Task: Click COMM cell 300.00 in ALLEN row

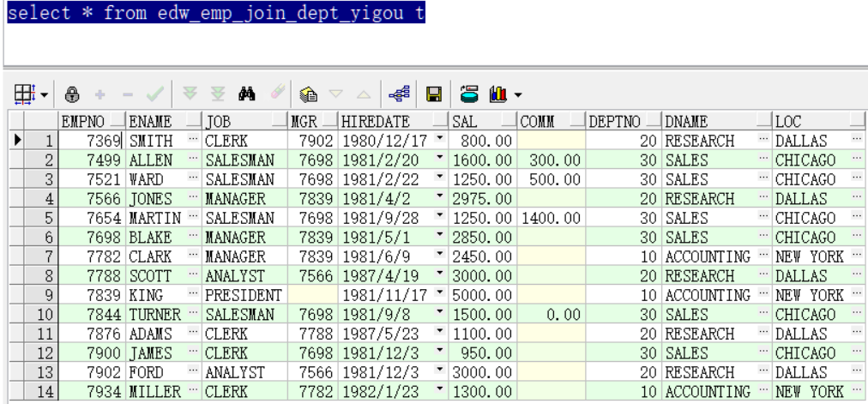Action: tap(552, 160)
